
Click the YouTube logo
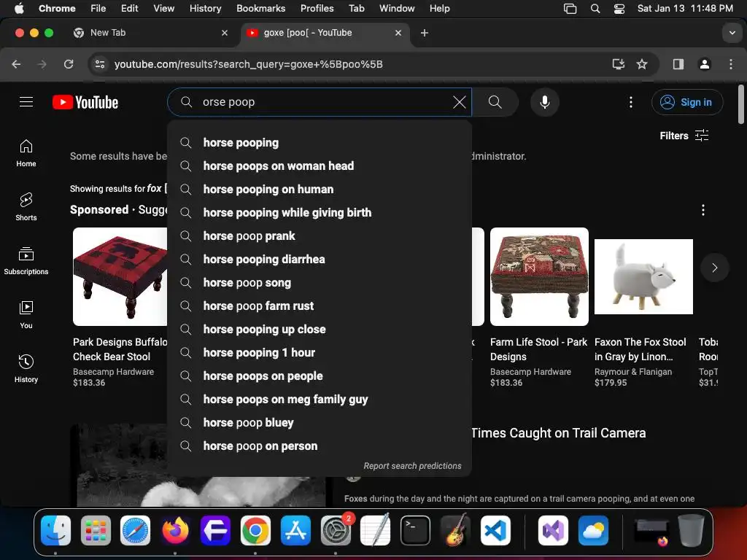pyautogui.click(x=85, y=102)
